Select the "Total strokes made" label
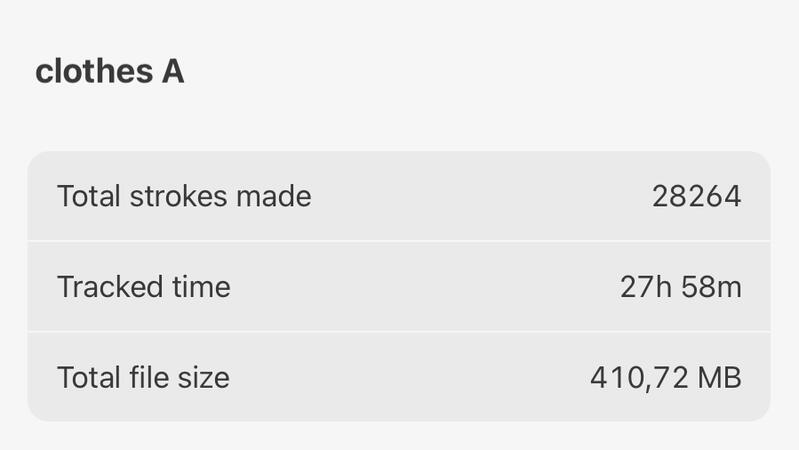799x450 pixels. tap(184, 196)
